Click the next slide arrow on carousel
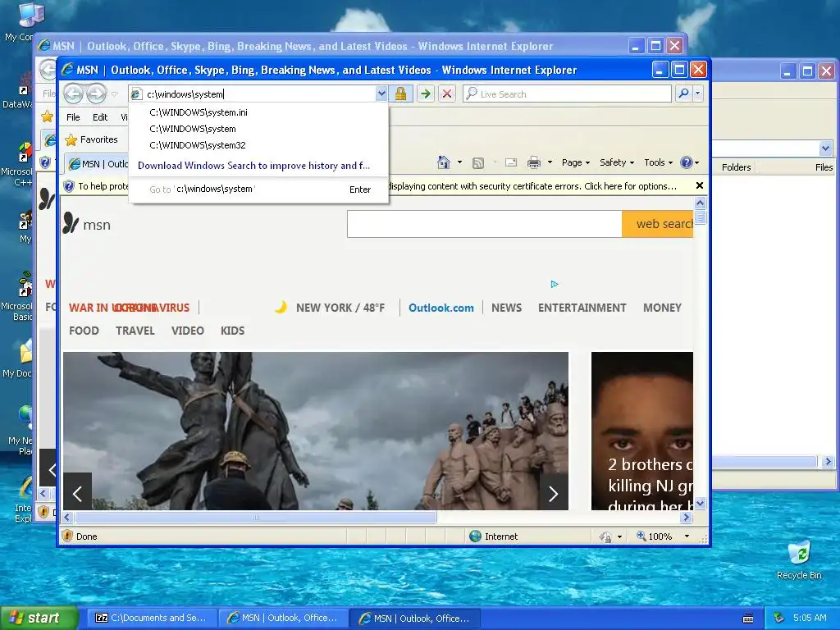 coord(554,493)
